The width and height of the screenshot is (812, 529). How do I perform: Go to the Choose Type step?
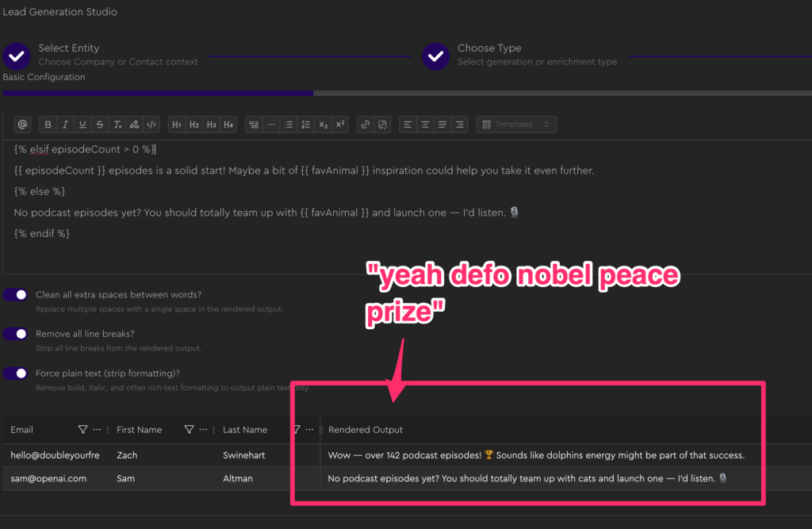tap(435, 56)
